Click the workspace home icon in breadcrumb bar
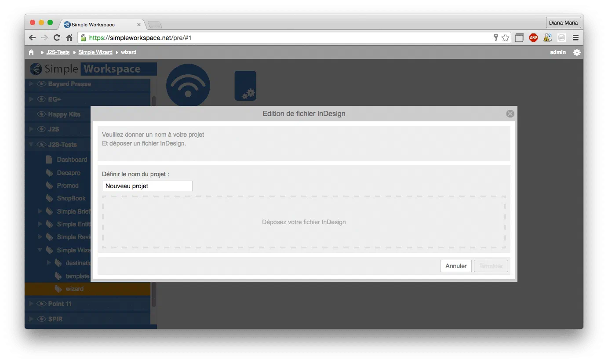This screenshot has width=608, height=364. 31,52
